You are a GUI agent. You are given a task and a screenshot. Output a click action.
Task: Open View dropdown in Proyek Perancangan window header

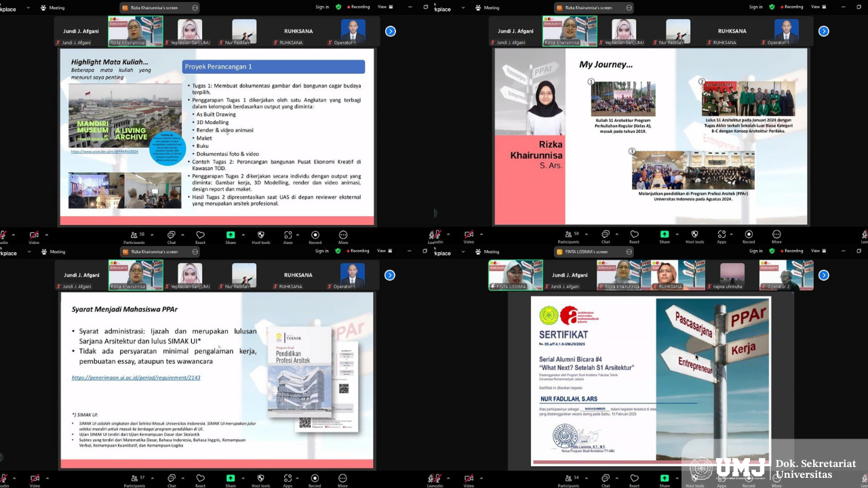pyautogui.click(x=384, y=7)
